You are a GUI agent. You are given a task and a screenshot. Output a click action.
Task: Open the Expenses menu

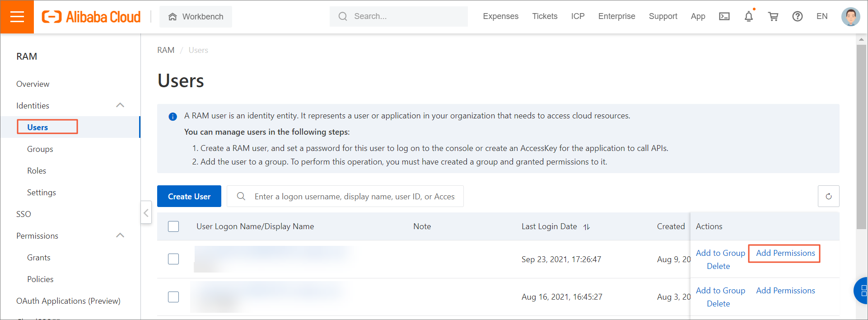[500, 16]
